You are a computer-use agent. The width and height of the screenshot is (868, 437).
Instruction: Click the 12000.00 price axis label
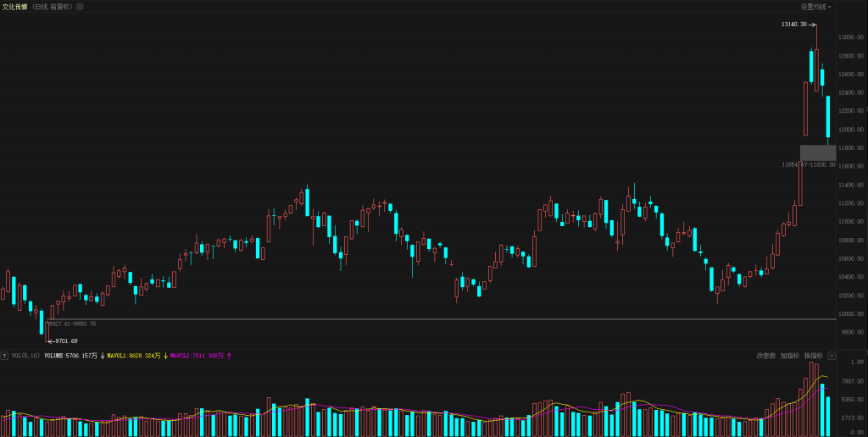850,130
